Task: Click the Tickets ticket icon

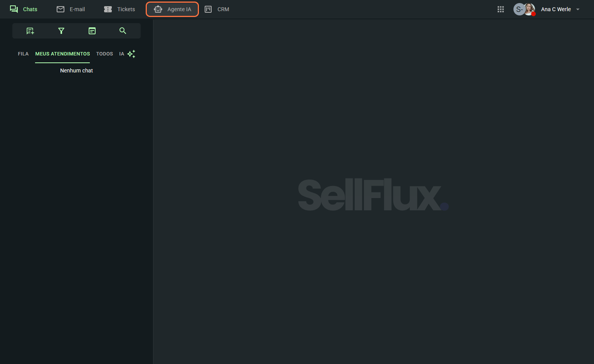Action: [108, 9]
